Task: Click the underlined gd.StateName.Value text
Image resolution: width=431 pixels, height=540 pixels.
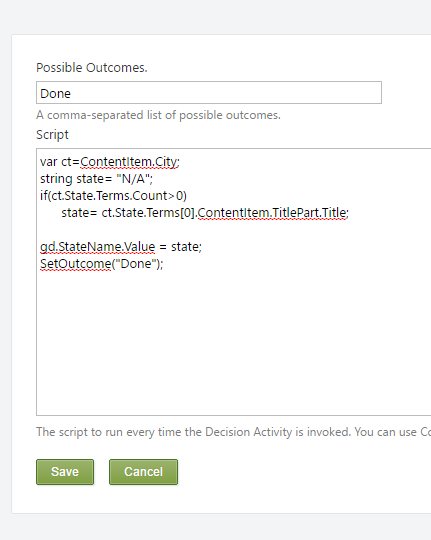Action: [x=98, y=247]
